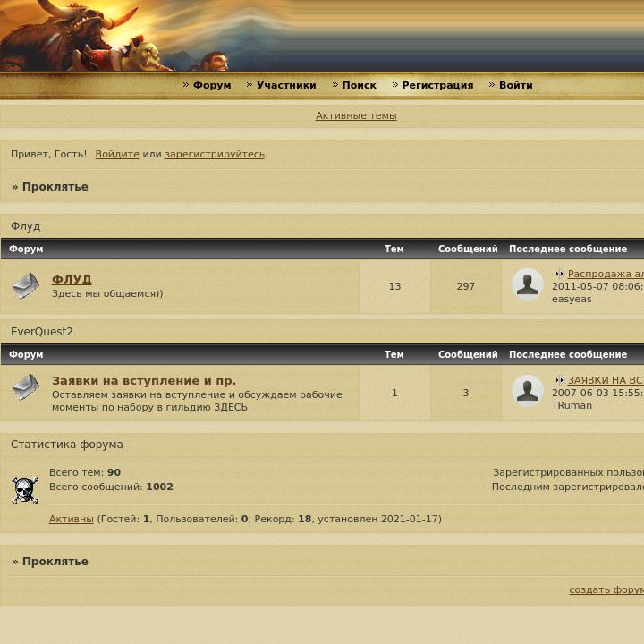Click Последнее сообщение header in EverQuest2 table

point(568,354)
